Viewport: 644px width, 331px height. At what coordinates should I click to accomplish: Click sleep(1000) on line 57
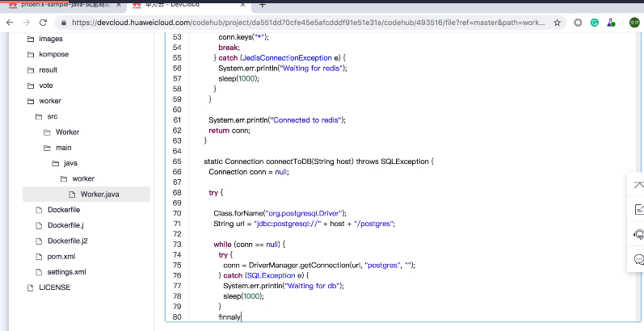(239, 78)
